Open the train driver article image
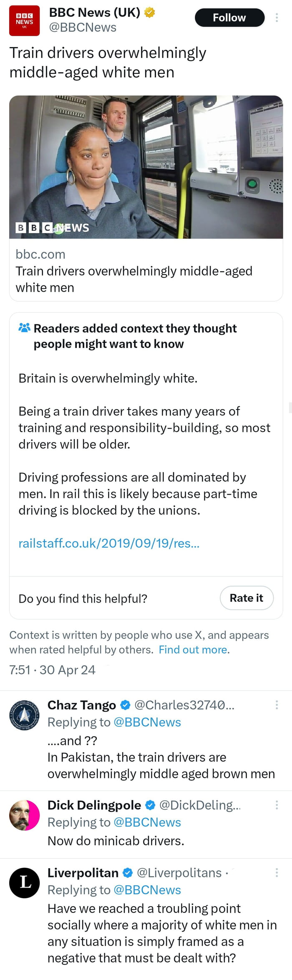 pyautogui.click(x=146, y=167)
